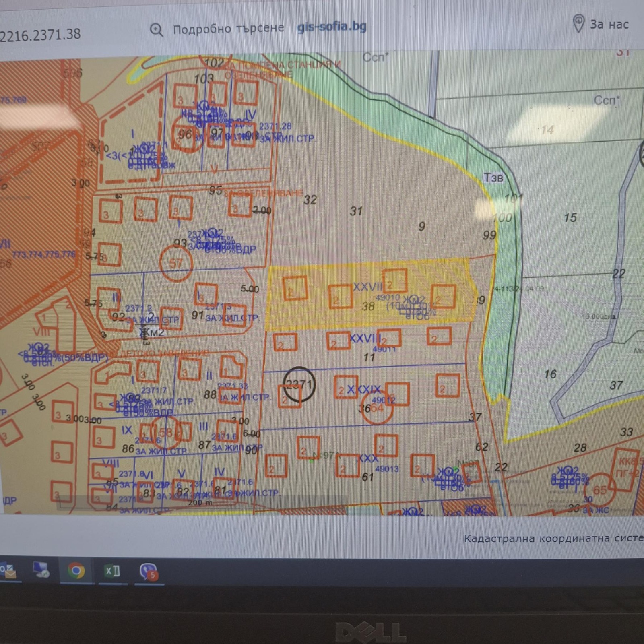Click the red circled 64 marker
The image size is (644, 644).
pyautogui.click(x=377, y=408)
